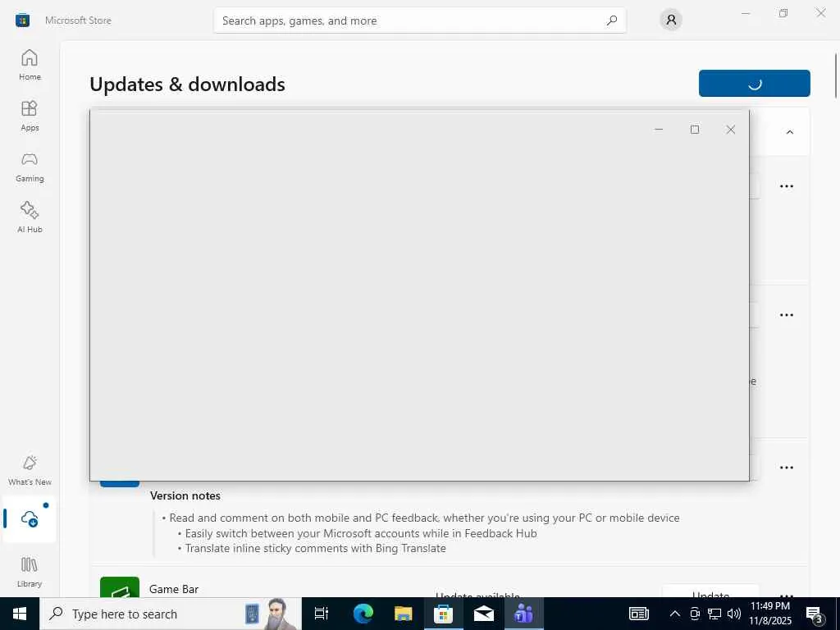The image size is (840, 630).
Task: Select the Downloads cloud icon in sidebar
Action: [x=30, y=518]
